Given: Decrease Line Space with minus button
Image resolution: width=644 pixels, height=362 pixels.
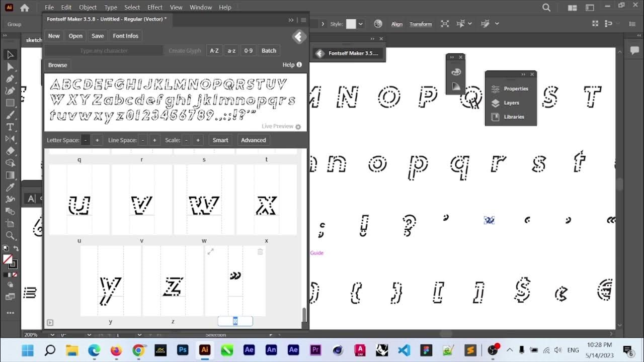Looking at the screenshot, I should pos(143,140).
